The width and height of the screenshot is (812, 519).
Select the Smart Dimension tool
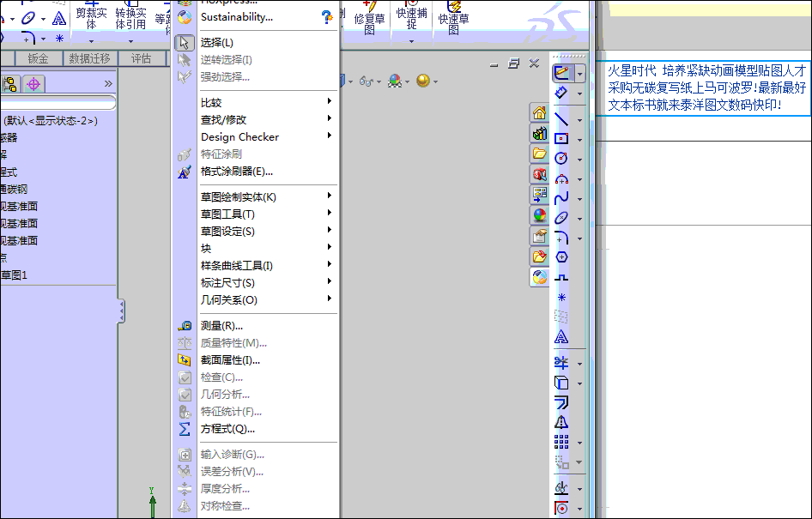[562, 94]
